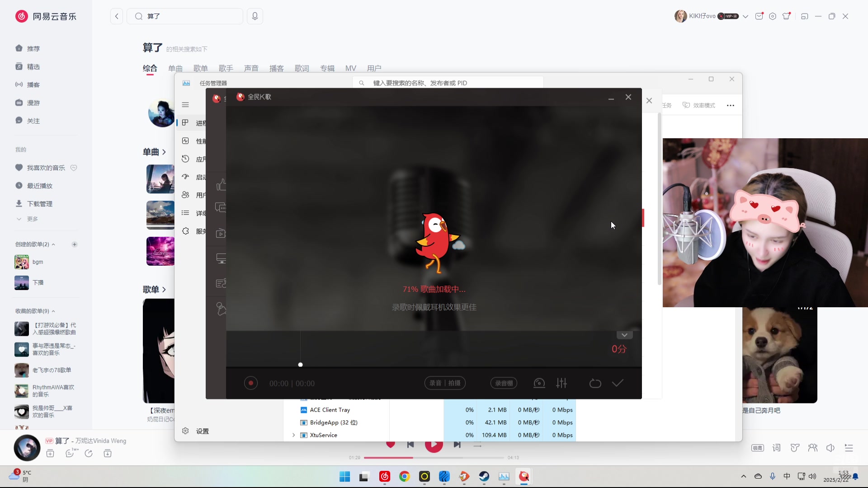Open the skin/theme shirt icon in header

pyautogui.click(x=787, y=16)
